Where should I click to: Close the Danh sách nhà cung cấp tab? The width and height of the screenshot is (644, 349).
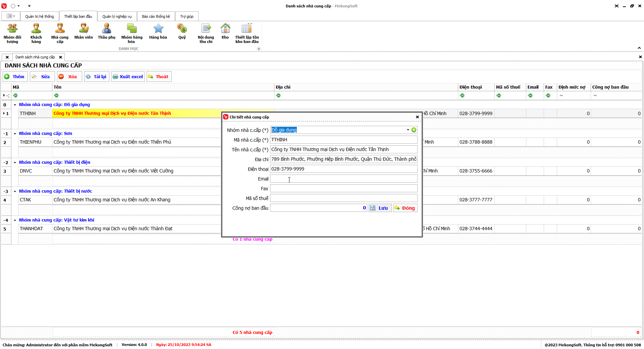(x=61, y=57)
